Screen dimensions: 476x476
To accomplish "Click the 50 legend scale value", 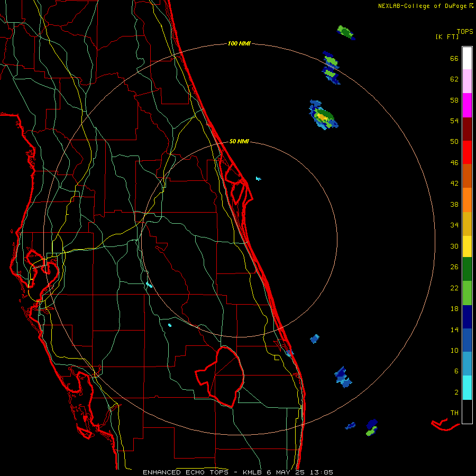I will (x=454, y=141).
